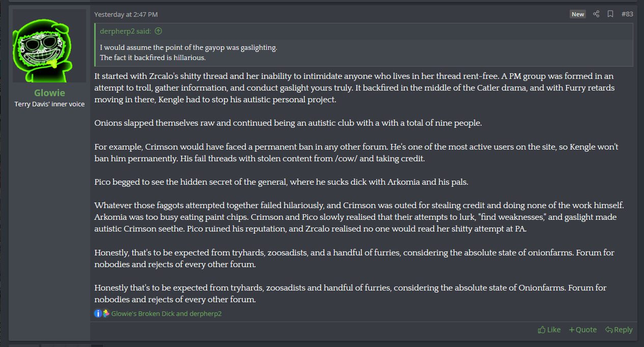Image resolution: width=644 pixels, height=347 pixels.
Task: Open the Glowie username profile link
Action: [x=49, y=93]
